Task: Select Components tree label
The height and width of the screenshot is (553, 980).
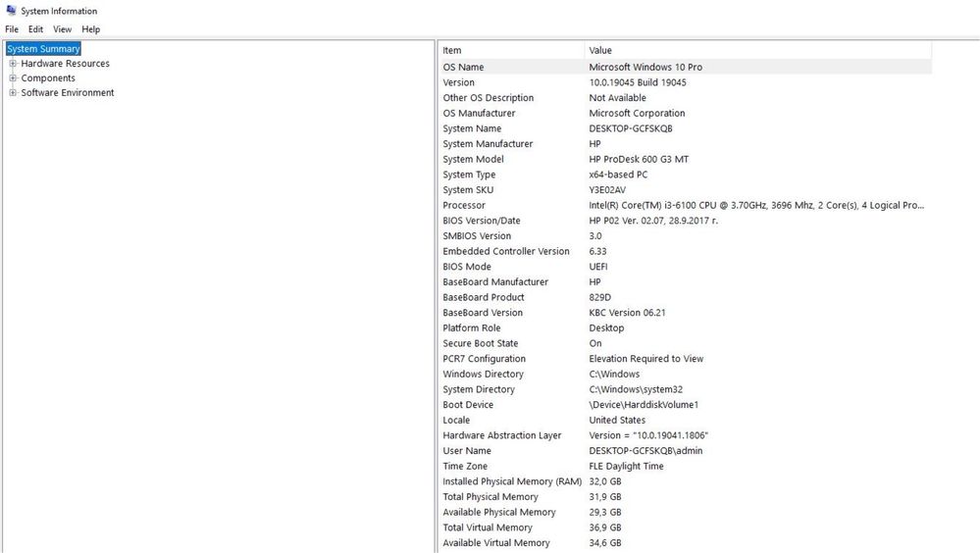Action: coord(48,78)
